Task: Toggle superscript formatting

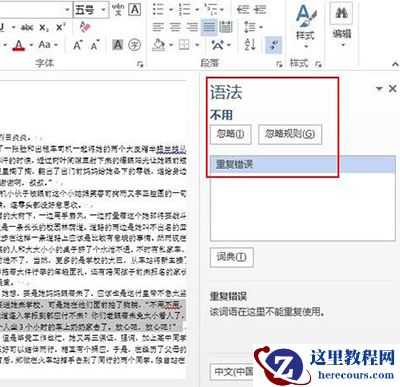Action: point(61,27)
